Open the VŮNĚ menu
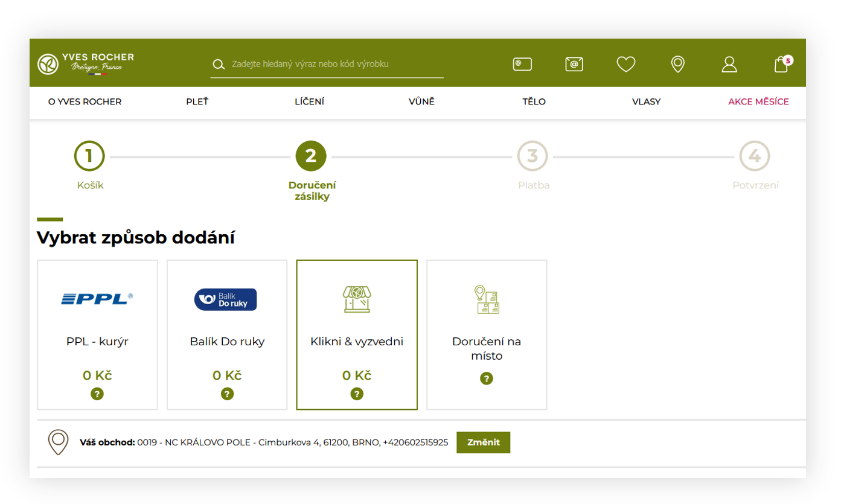The image size is (841, 504). point(421,101)
